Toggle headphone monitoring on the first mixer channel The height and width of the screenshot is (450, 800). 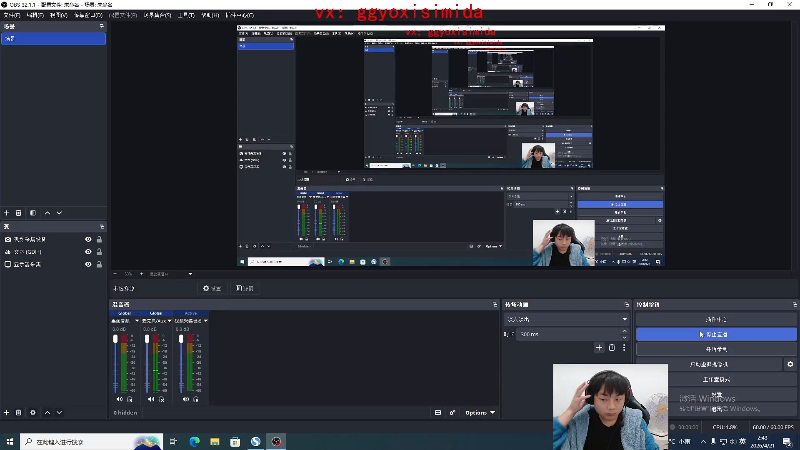(x=130, y=399)
